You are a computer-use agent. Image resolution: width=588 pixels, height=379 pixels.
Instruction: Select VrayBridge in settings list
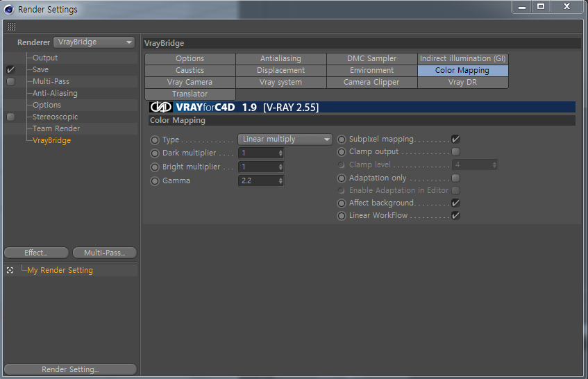(52, 141)
